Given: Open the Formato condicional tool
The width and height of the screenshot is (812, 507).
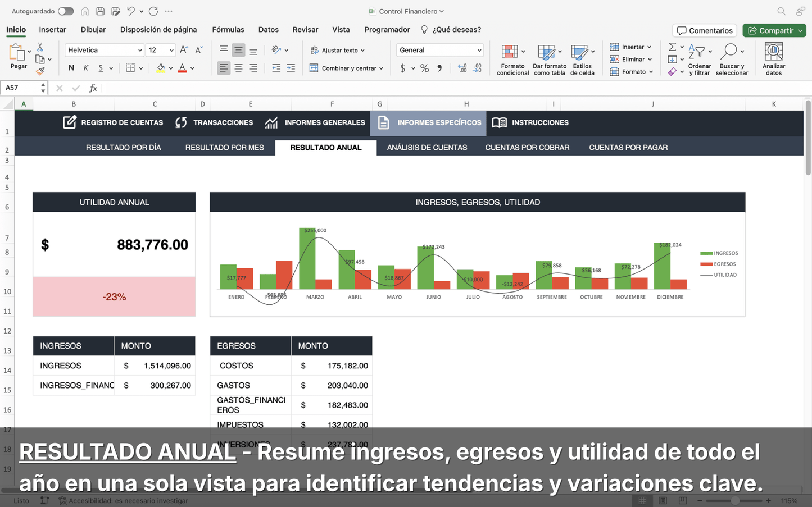Looking at the screenshot, I should [512, 59].
